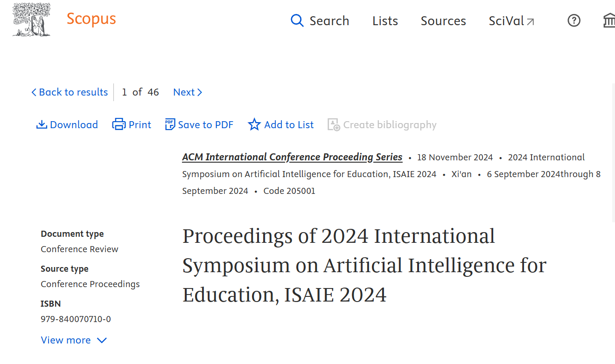This screenshot has width=615, height=364.
Task: Click the 1 of 46 counter
Action: coord(140,92)
